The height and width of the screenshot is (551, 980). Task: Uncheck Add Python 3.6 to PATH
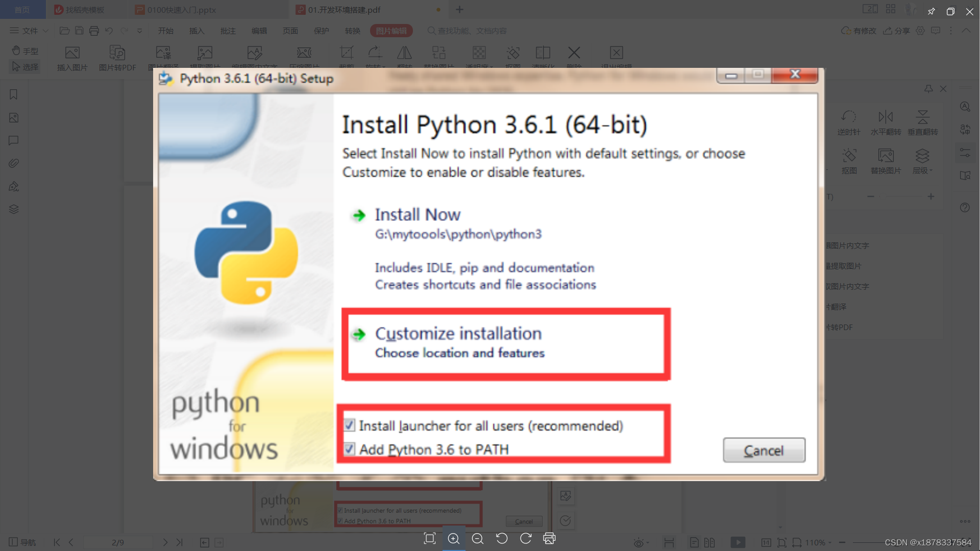pos(350,449)
